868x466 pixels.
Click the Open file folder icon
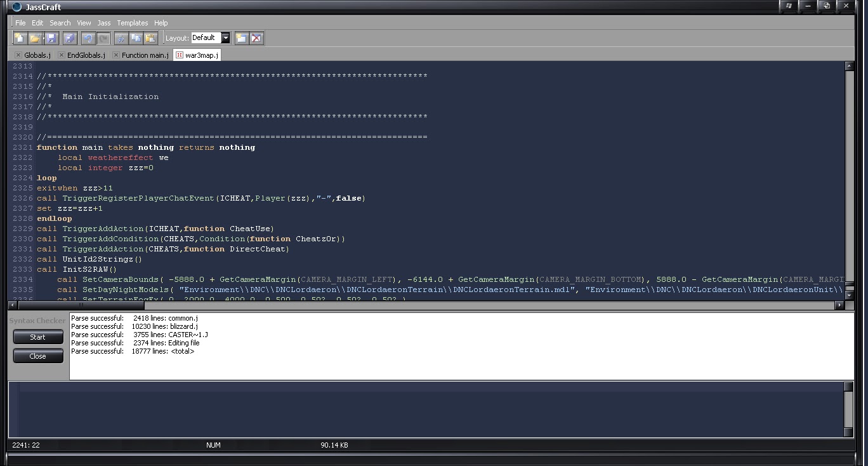point(36,38)
